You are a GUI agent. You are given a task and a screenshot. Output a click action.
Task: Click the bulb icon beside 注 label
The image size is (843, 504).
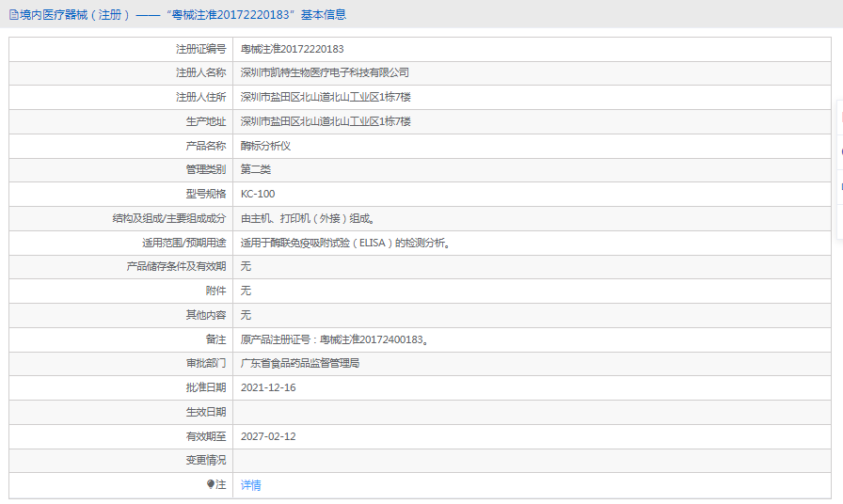210,484
